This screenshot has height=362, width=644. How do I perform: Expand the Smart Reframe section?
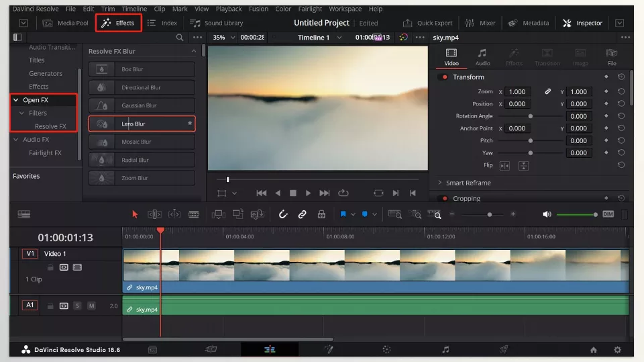[x=440, y=183]
